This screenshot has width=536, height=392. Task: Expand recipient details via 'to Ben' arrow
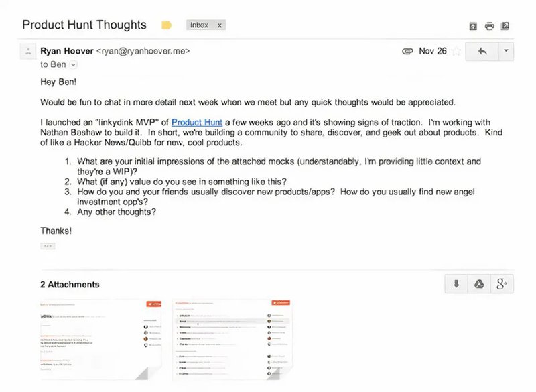72,64
